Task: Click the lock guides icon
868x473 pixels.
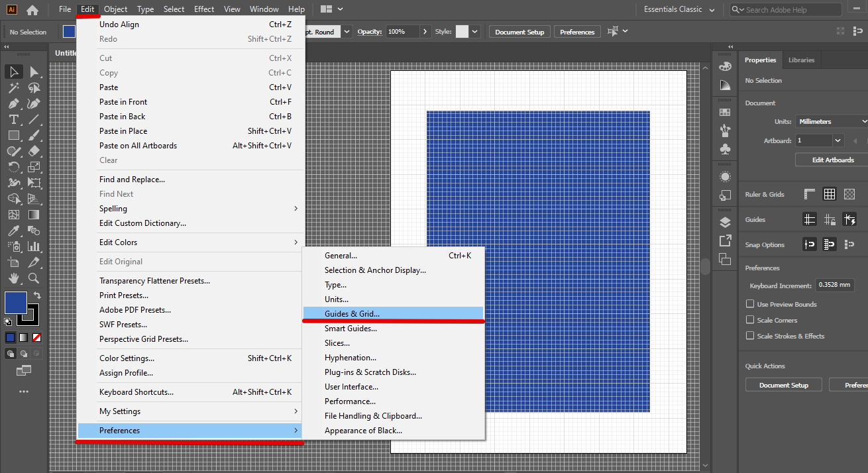Action: [830, 219]
